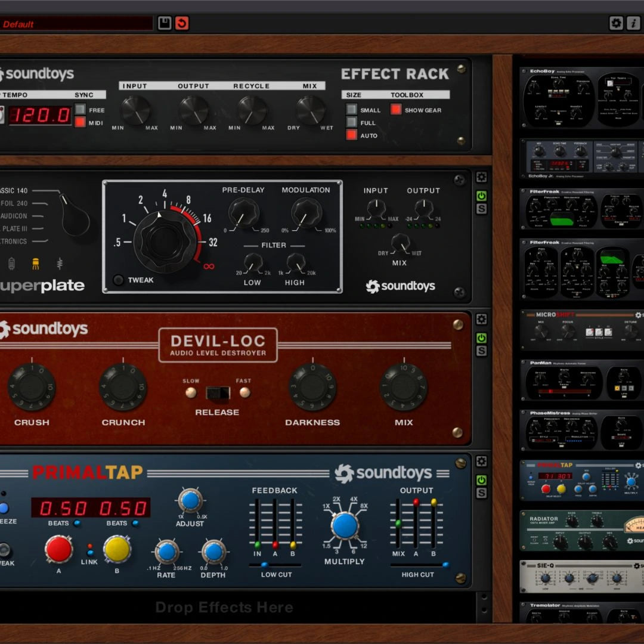Solo the PrimalTap using its S icon
This screenshot has height=644, width=644.
click(481, 493)
